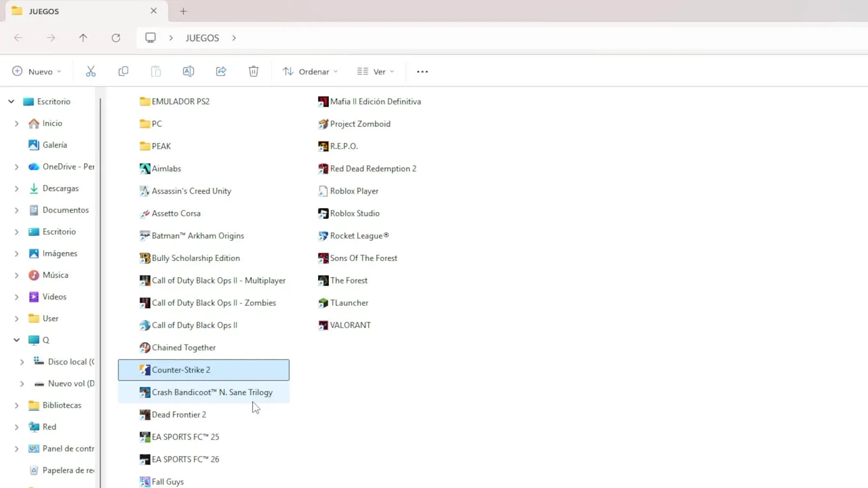Open the Ordenar sort dropdown
Viewport: 868px width, 488px height.
pyautogui.click(x=310, y=71)
